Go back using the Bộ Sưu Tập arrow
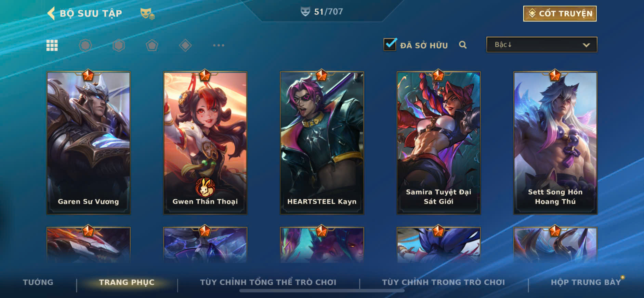Screen dimensions: 644x298 [51, 13]
